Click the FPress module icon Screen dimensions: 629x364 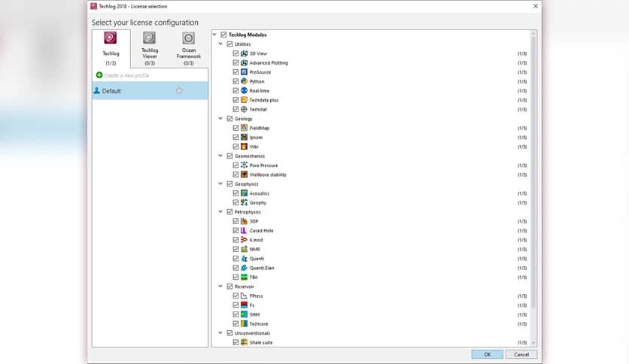pos(244,296)
